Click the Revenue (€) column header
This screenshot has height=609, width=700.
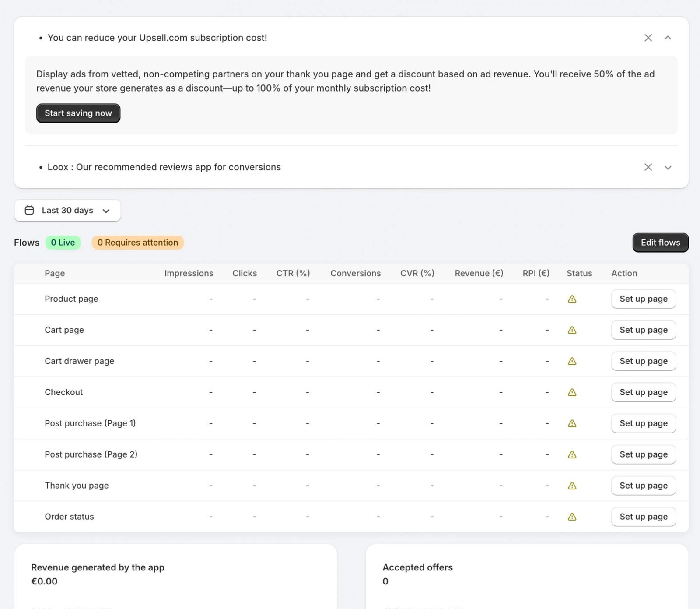[x=479, y=273]
